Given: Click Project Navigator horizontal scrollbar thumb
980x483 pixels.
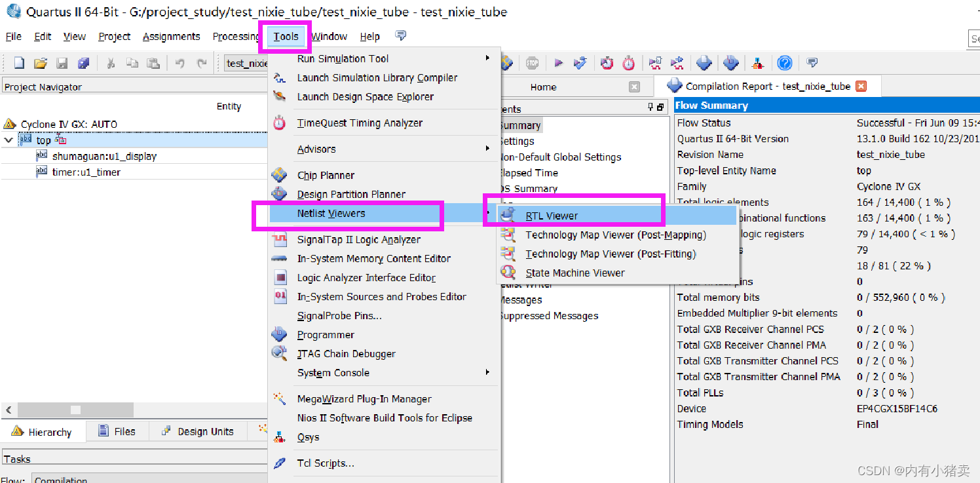Looking at the screenshot, I should click(x=75, y=410).
